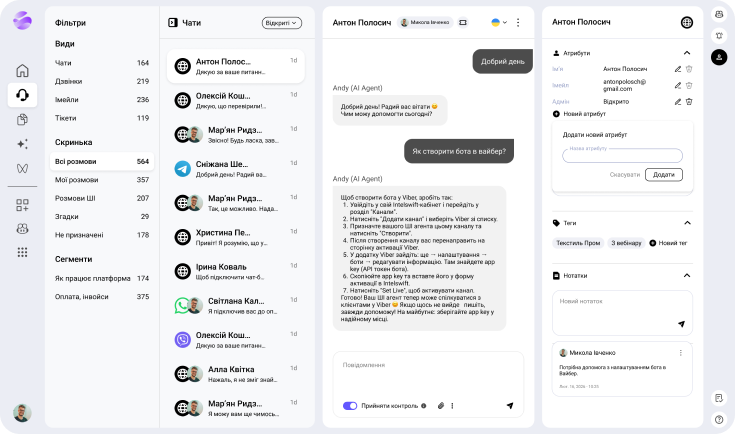This screenshot has width=735, height=434.
Task: Collapse the Нотатки section
Action: (686, 275)
